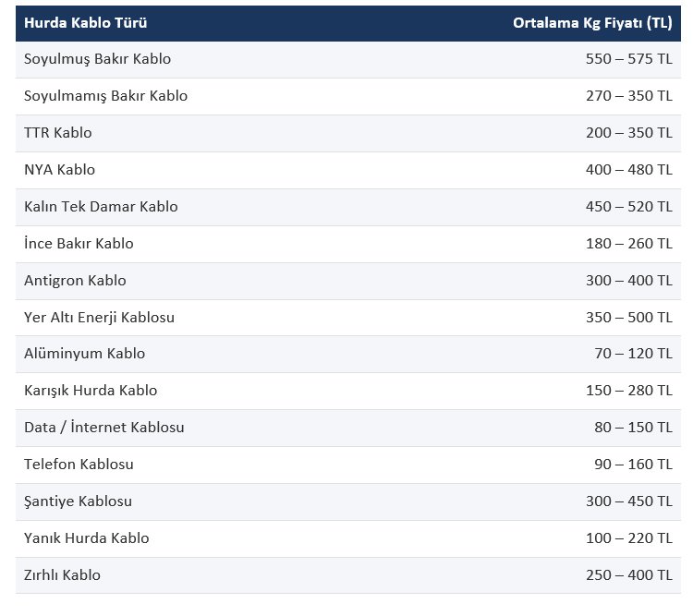
Task: Select the Soyulmamış Bakır Kablo row
Action: click(x=348, y=97)
